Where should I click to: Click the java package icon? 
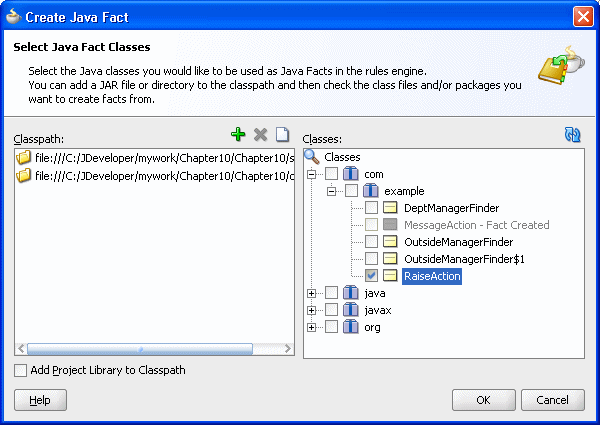pyautogui.click(x=351, y=293)
